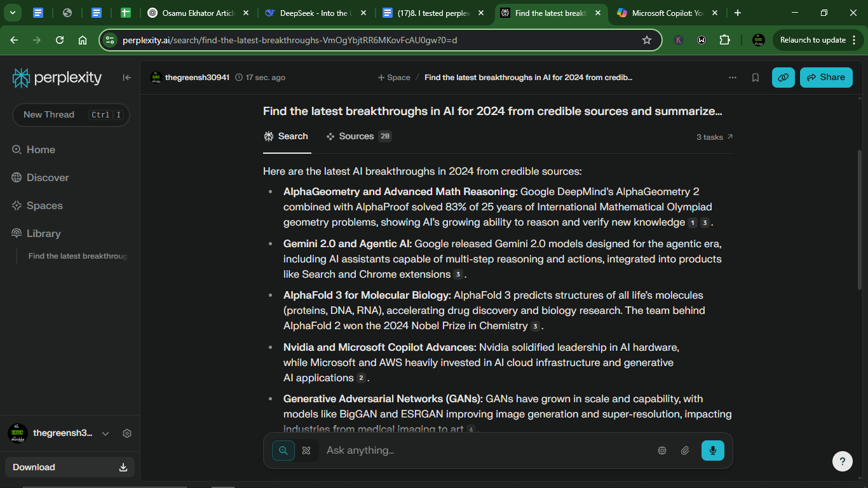Click the page vertical scrollbar
868x488 pixels.
[x=860, y=220]
